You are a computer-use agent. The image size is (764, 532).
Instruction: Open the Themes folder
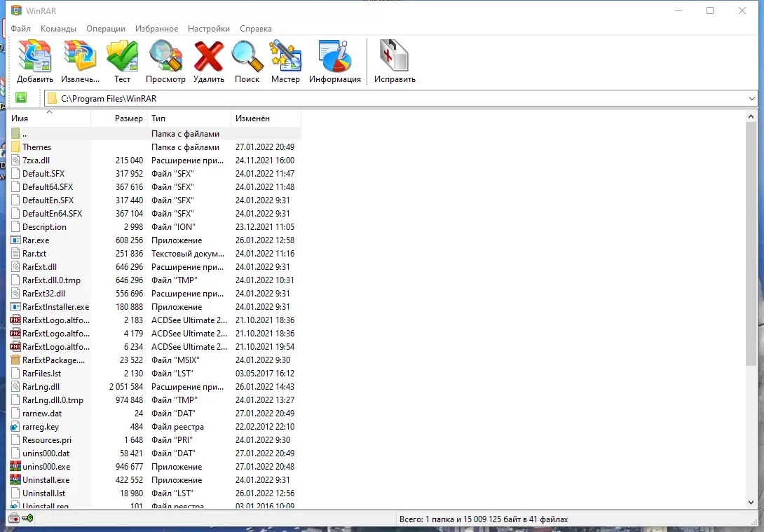click(37, 146)
